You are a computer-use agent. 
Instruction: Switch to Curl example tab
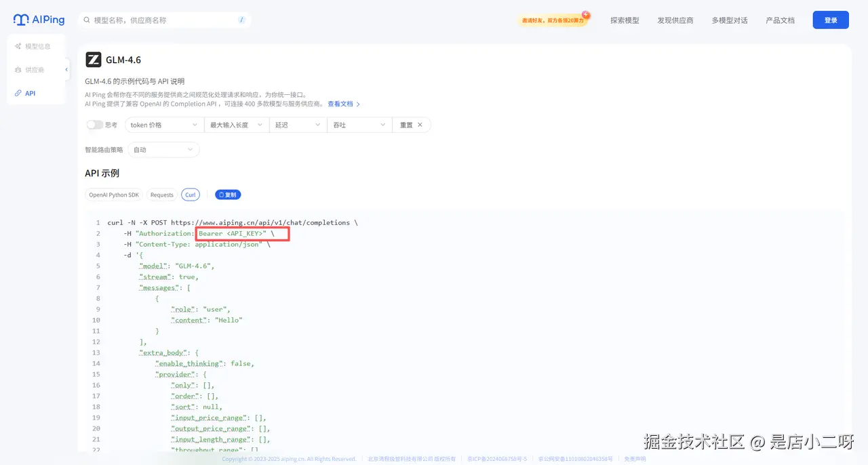point(191,195)
